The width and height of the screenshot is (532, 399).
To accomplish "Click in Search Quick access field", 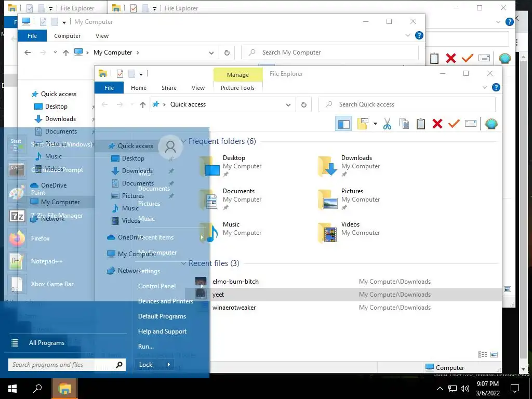I will pyautogui.click(x=406, y=104).
